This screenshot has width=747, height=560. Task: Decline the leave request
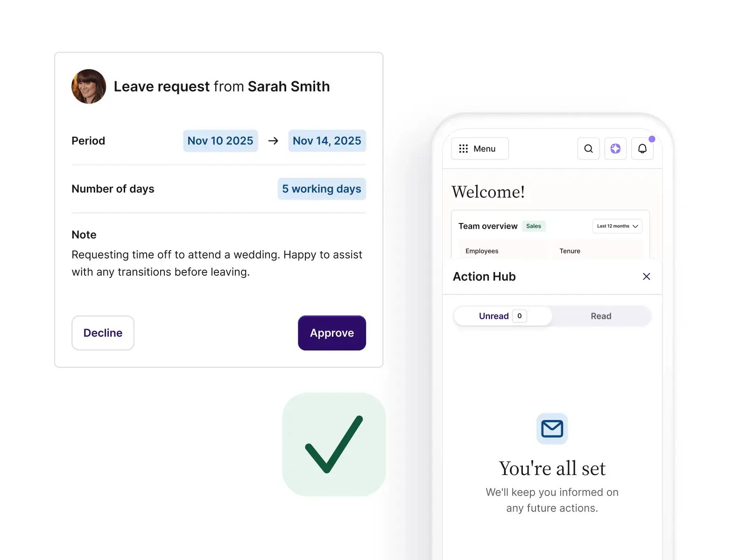click(103, 333)
